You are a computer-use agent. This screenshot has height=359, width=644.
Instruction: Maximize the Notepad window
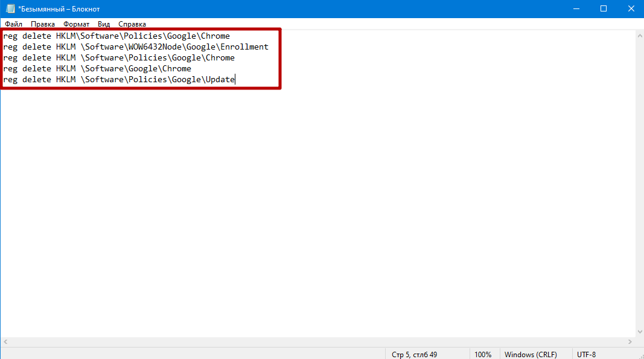tap(603, 8)
